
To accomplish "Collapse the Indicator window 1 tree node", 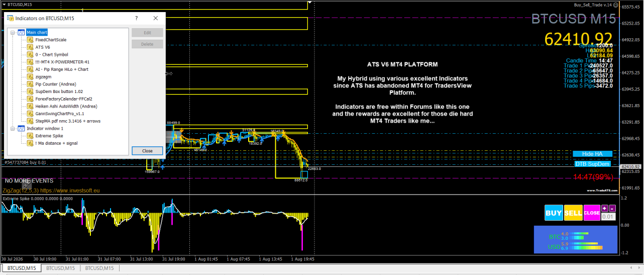I will pyautogui.click(x=13, y=129).
